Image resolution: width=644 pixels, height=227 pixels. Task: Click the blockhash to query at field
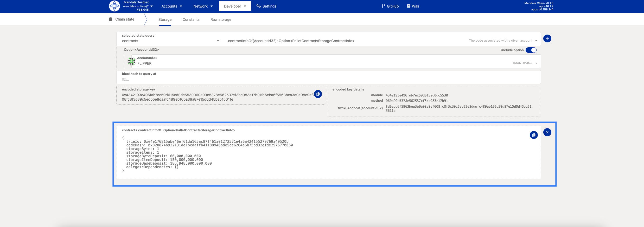pyautogui.click(x=328, y=77)
